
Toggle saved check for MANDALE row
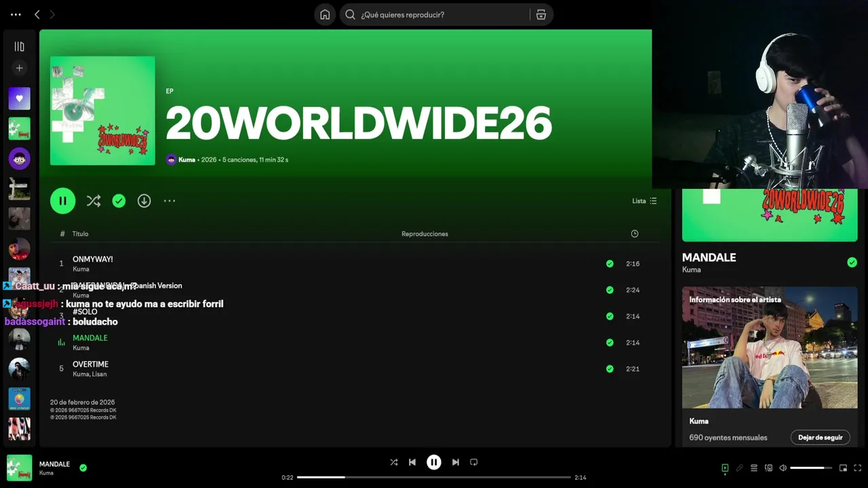610,342
